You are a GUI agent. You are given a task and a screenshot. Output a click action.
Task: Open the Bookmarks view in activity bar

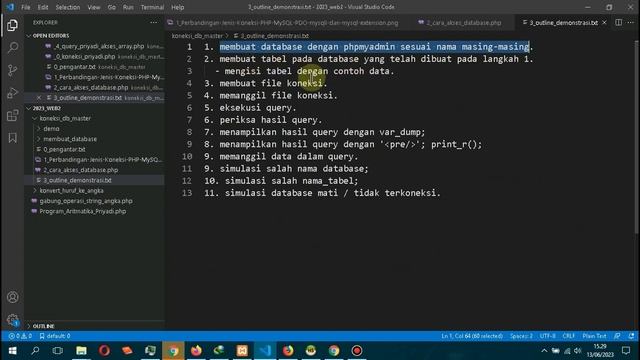pos(12,138)
